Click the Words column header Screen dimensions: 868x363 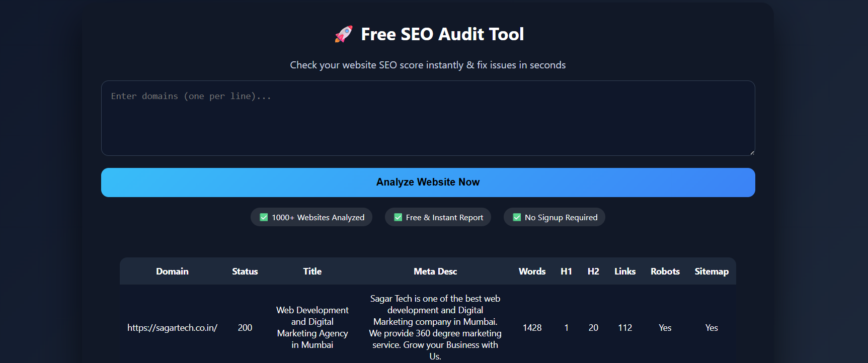coord(532,271)
